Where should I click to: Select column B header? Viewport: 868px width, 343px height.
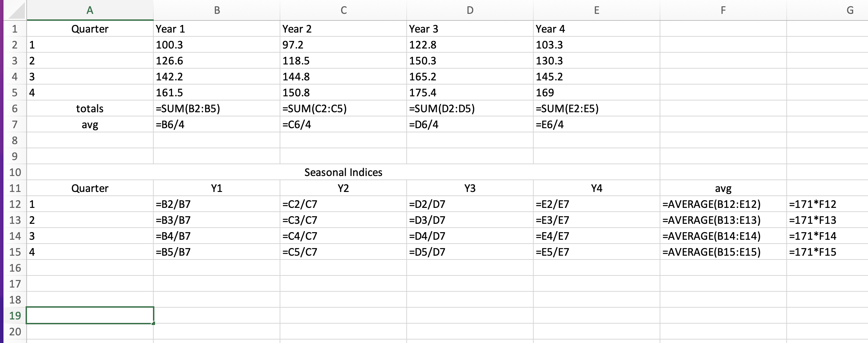[216, 10]
